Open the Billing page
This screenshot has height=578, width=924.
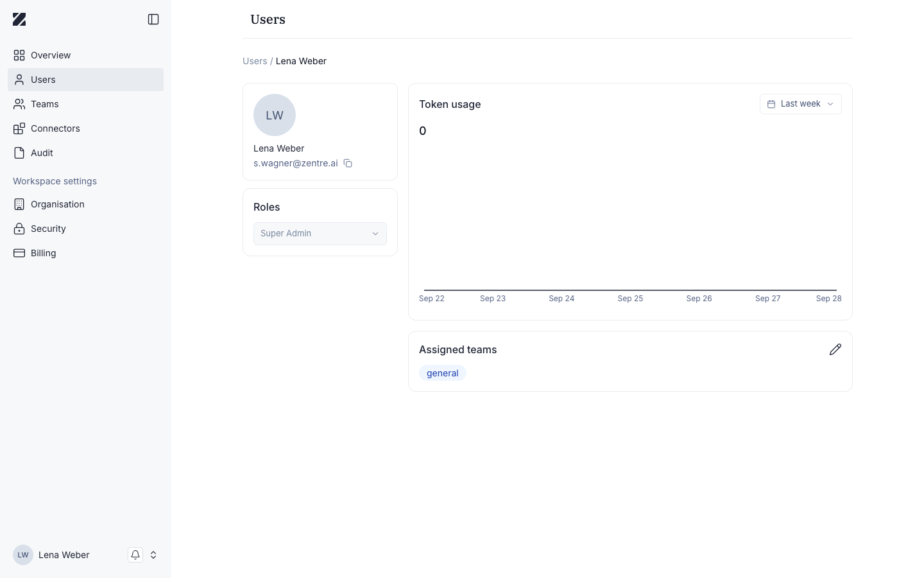click(x=85, y=253)
